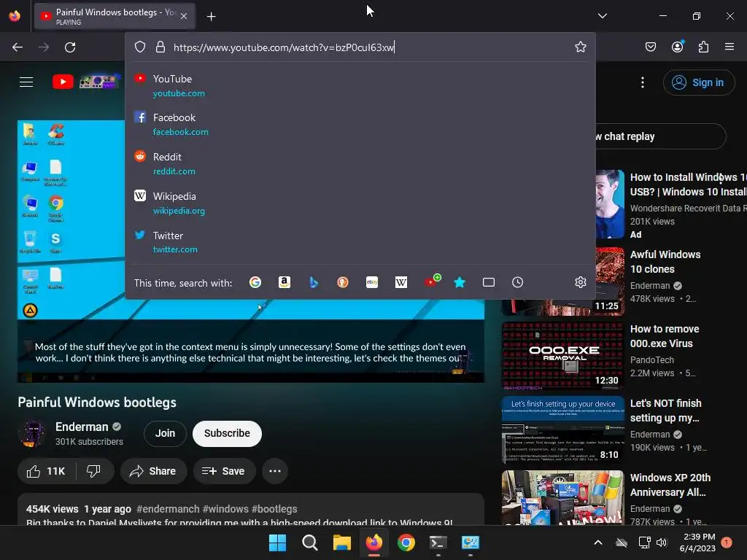747x560 pixels.
Task: Open the list all tabs dropdown arrow
Action: coord(602,16)
